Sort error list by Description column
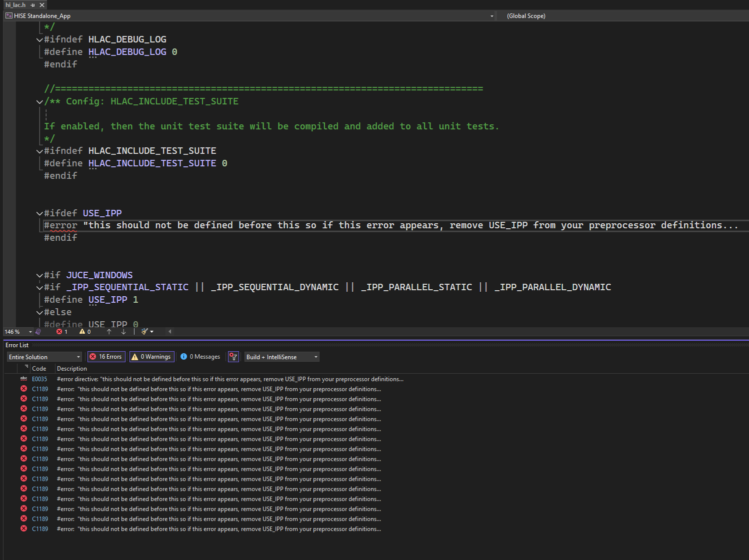 (x=72, y=369)
